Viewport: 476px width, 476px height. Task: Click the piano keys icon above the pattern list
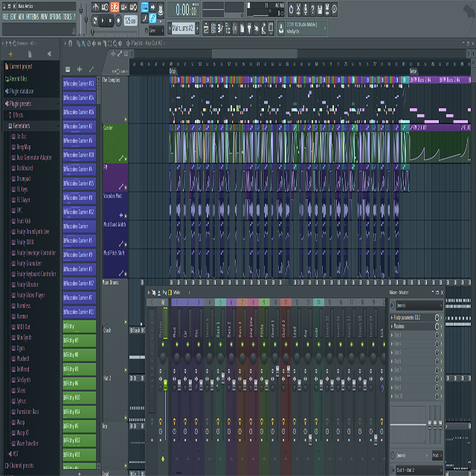click(66, 69)
